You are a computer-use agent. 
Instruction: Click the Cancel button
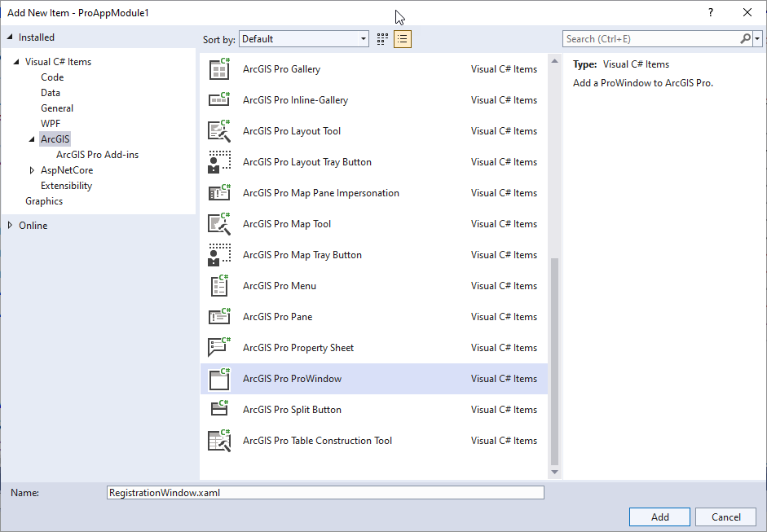(725, 517)
